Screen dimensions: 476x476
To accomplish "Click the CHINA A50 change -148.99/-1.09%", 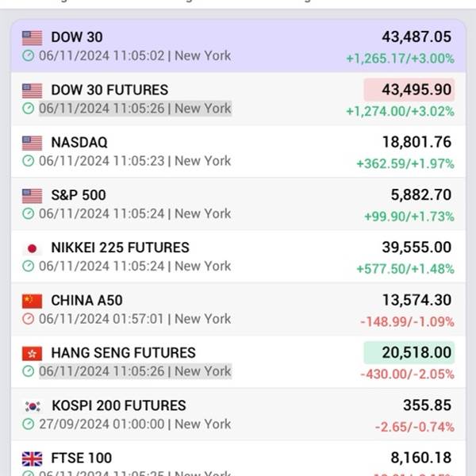I will pyautogui.click(x=407, y=322).
